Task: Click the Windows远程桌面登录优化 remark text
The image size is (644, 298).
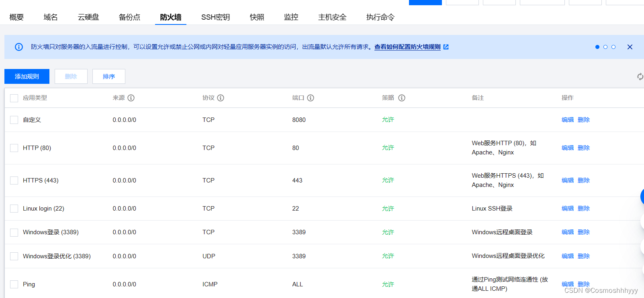Action: (x=508, y=256)
